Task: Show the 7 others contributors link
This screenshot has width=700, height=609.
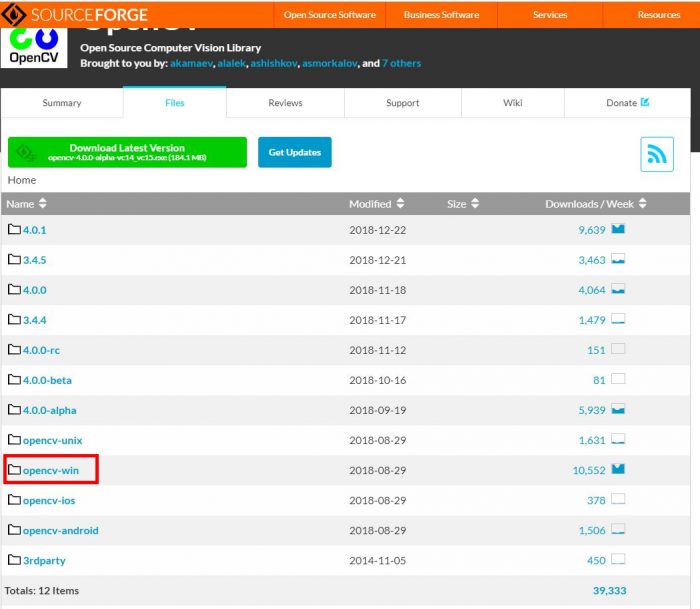Action: (x=401, y=63)
